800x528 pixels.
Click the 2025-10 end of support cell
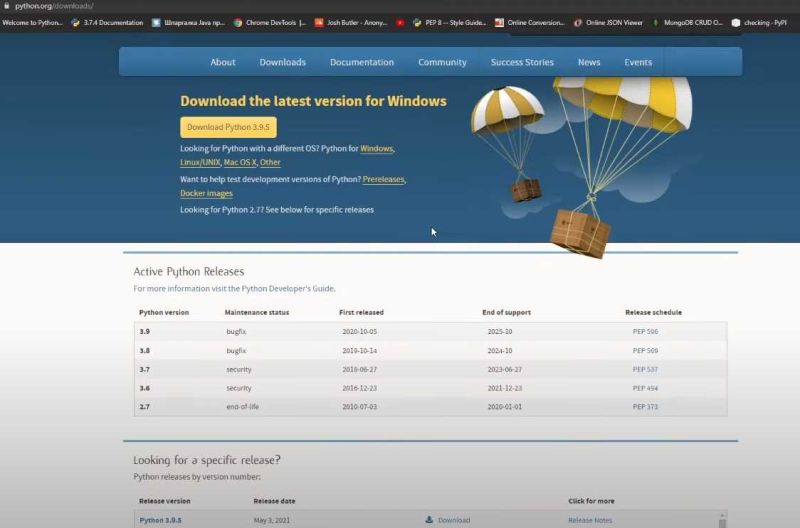click(x=499, y=332)
